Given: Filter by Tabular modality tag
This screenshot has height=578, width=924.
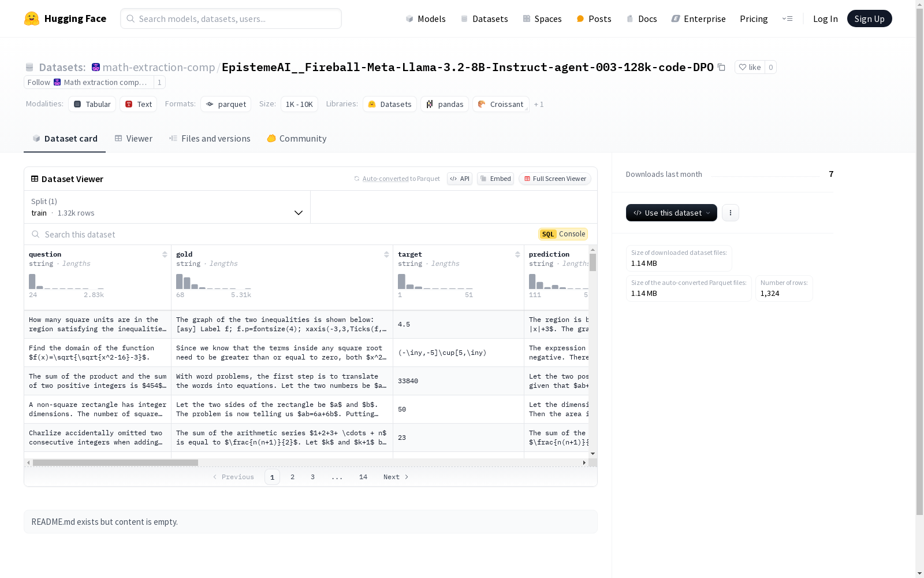Looking at the screenshot, I should (x=92, y=104).
